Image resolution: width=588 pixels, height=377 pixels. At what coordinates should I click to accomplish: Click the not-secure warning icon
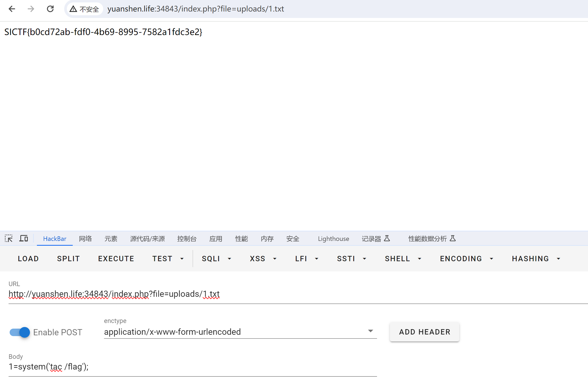pyautogui.click(x=73, y=9)
